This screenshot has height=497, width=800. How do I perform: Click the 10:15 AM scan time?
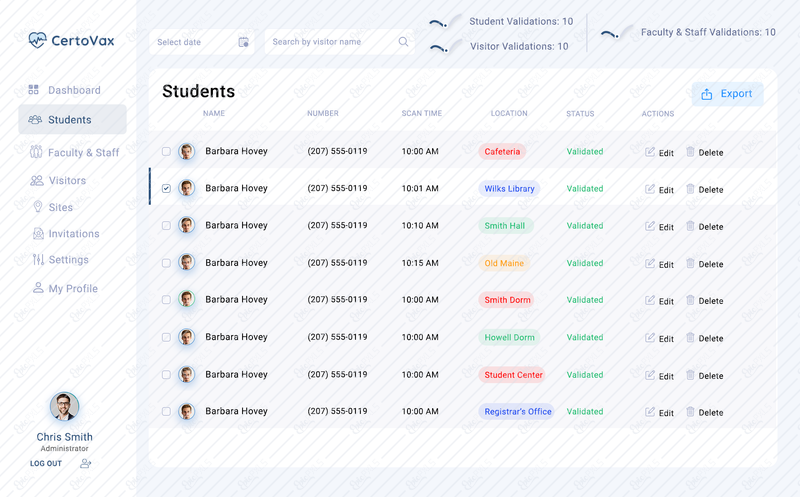pyautogui.click(x=420, y=263)
